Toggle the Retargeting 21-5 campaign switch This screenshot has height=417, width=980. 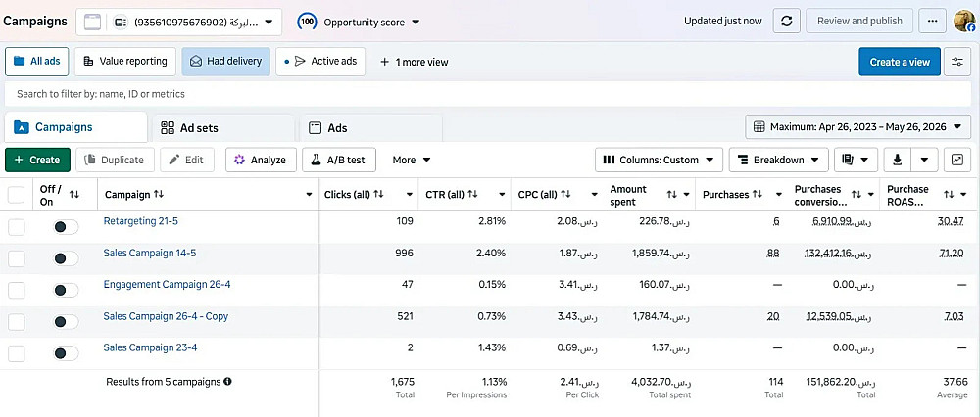point(67,227)
